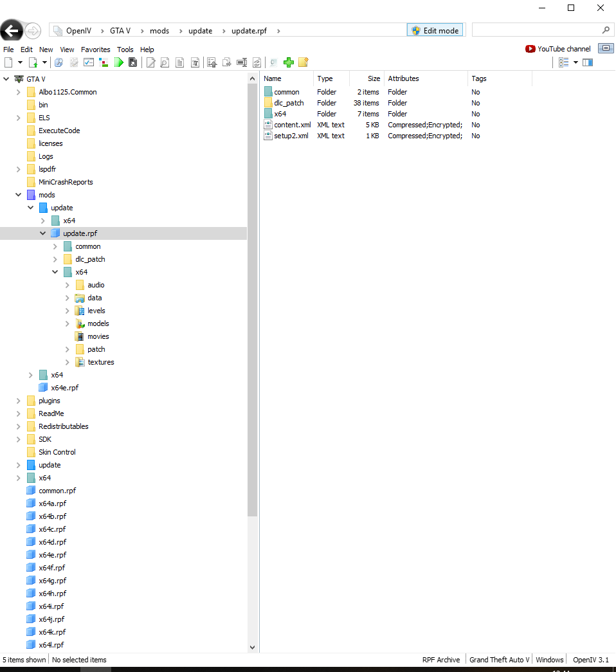Click the tree panel vertical scrollbar thumb

[253, 300]
